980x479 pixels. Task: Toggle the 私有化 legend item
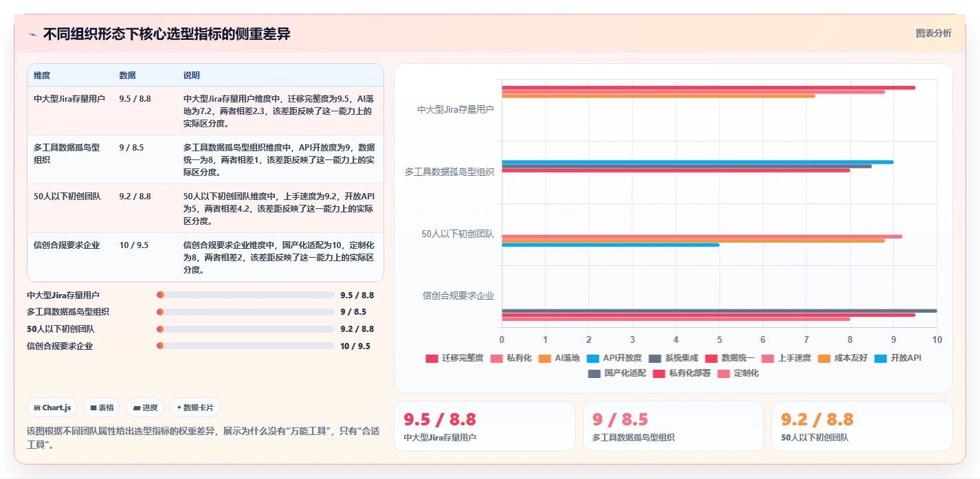click(x=510, y=358)
